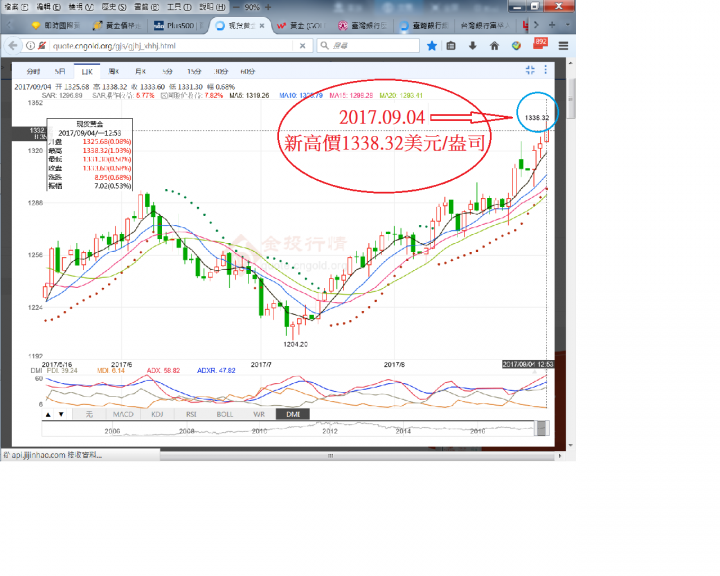Open the 書籤 (B) menu
The height and width of the screenshot is (576, 720).
(x=146, y=7)
